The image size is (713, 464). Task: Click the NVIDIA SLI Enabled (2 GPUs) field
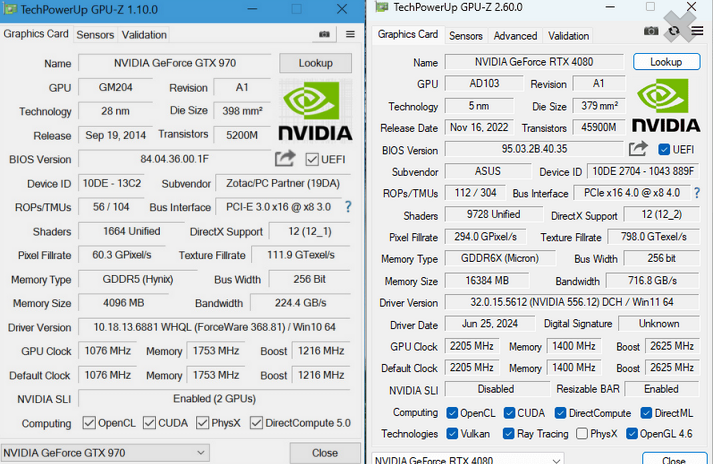click(214, 398)
